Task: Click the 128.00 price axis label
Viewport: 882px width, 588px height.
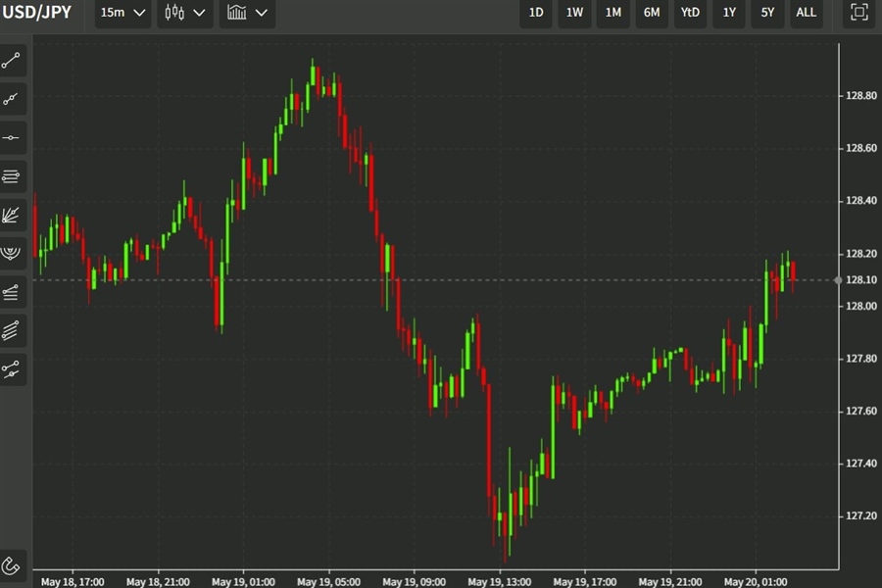Action: tap(861, 306)
